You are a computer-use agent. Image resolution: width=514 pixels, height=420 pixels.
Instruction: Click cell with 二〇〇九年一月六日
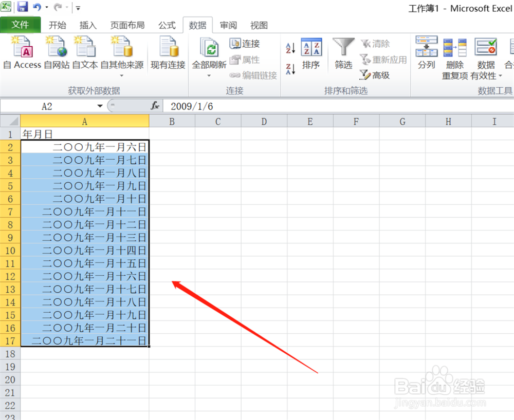click(85, 147)
